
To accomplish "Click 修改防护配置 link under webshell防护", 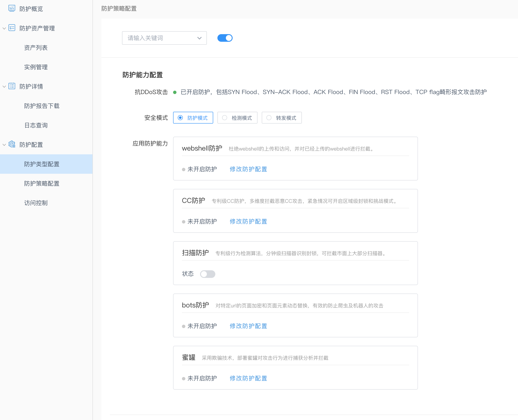I will tap(248, 169).
